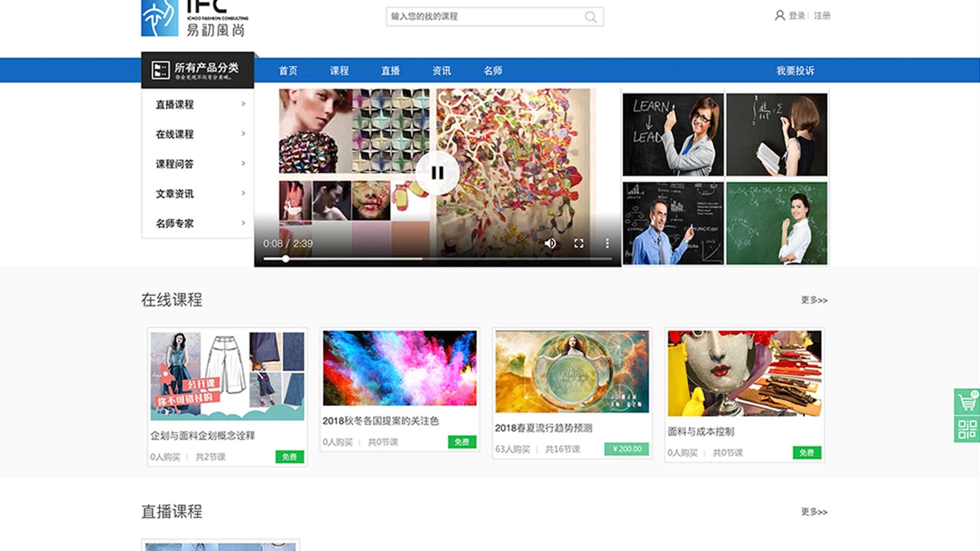980x551 pixels.
Task: Expand 直播课程 sidebar category arrow
Action: click(x=243, y=104)
